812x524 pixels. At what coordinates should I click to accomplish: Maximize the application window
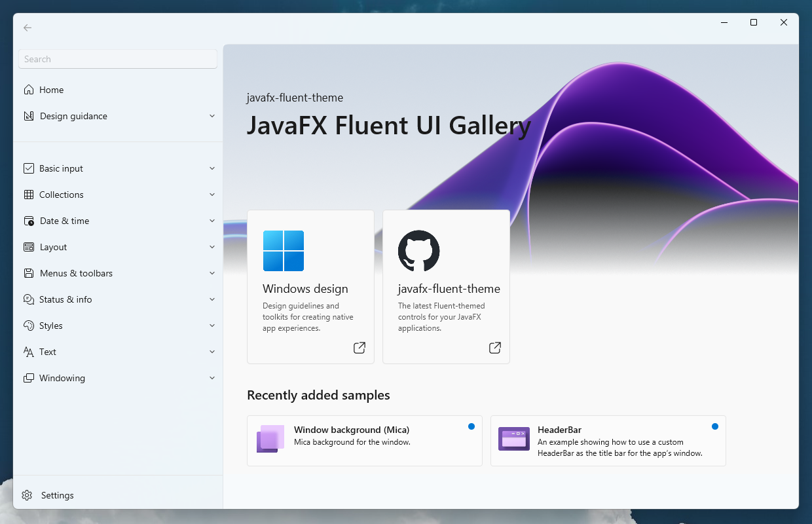754,22
